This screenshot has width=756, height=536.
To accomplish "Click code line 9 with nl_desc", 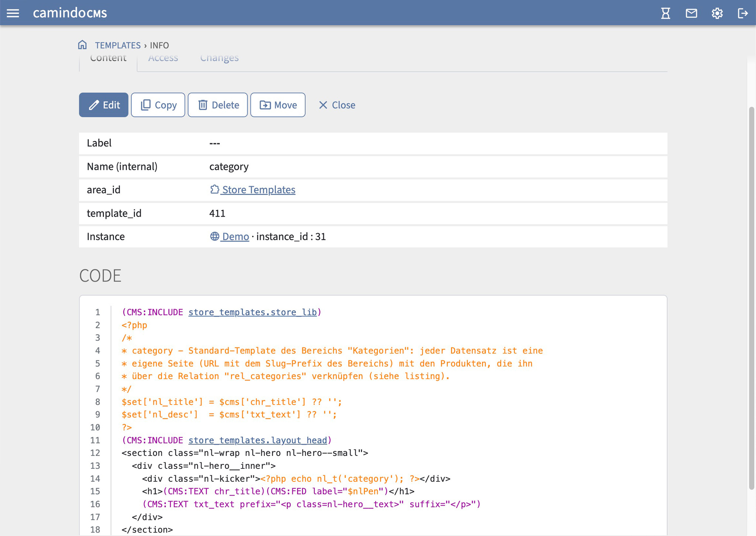I will tap(229, 415).
